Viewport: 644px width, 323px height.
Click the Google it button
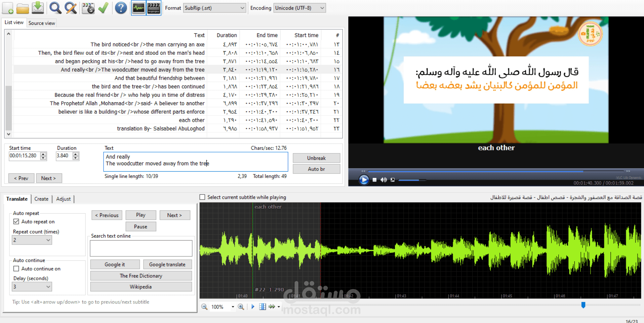tap(115, 264)
